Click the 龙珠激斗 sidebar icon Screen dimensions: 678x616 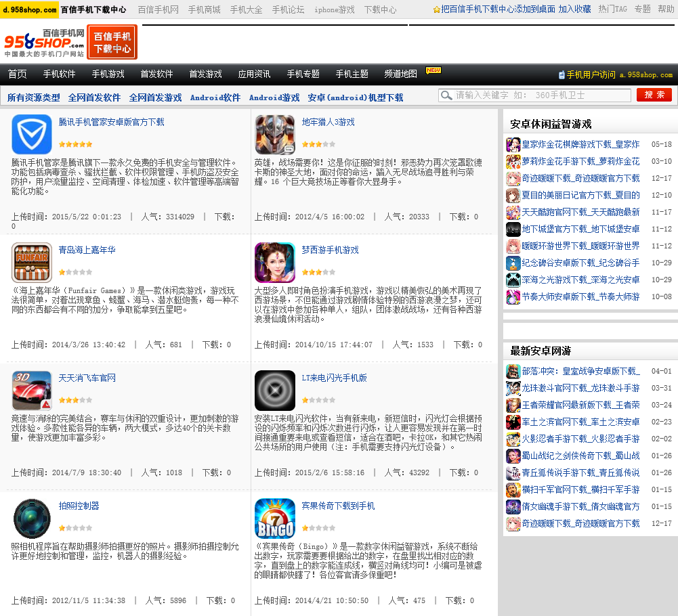pyautogui.click(x=513, y=388)
